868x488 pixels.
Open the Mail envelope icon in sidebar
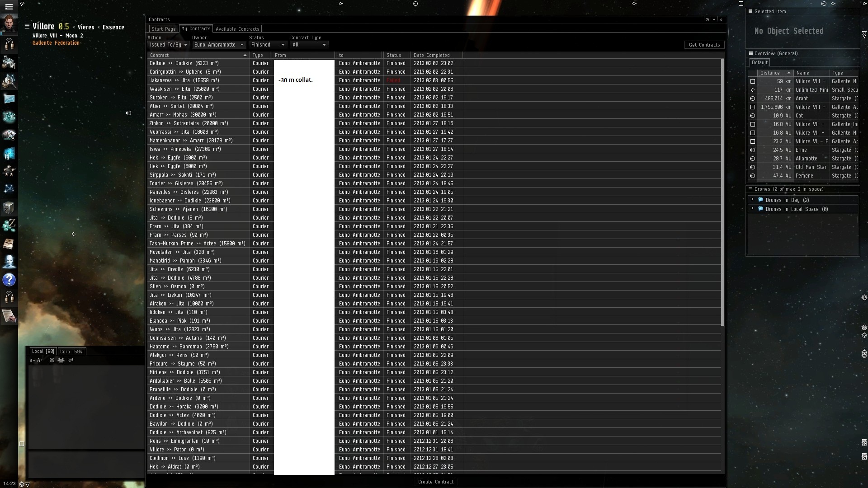(x=9, y=99)
